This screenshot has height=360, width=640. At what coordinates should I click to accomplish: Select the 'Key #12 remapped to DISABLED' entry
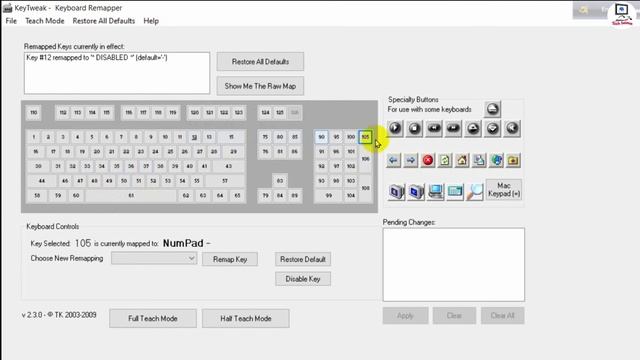tap(97, 58)
